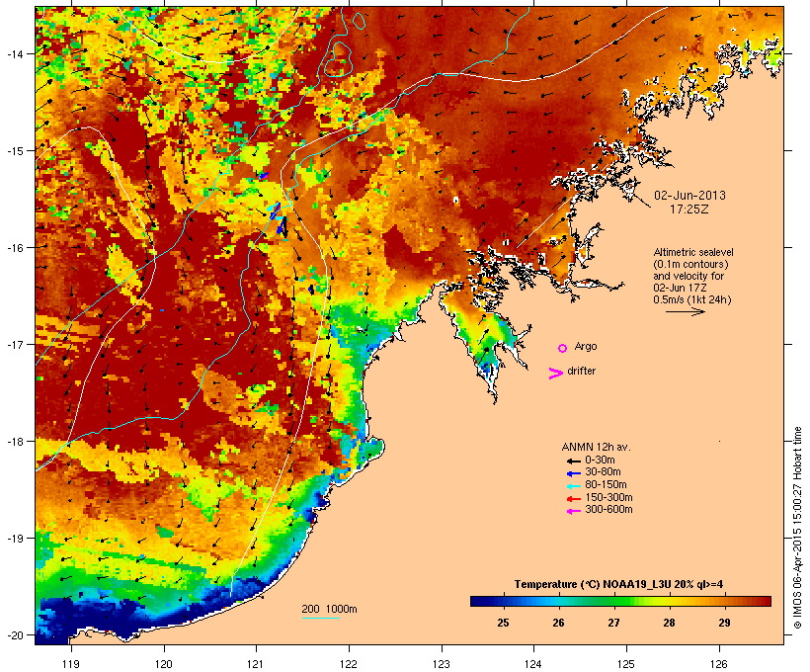Click the 126 longitude axis label

(x=718, y=664)
